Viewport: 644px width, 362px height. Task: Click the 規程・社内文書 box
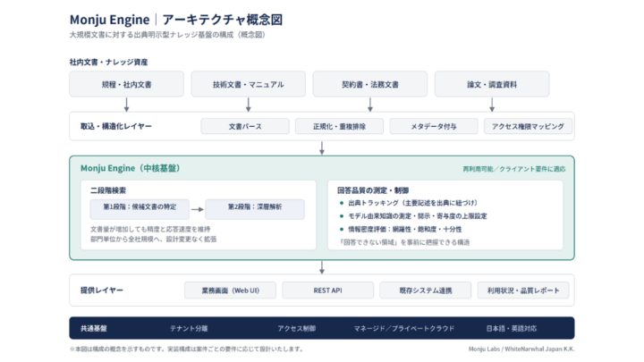(x=126, y=84)
